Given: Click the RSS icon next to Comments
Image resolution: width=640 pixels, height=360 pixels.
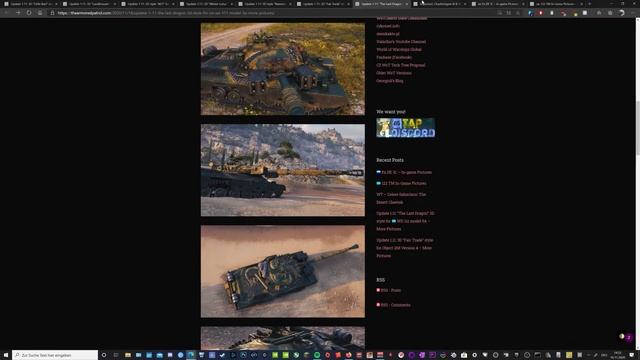Looking at the screenshot, I should click(378, 304).
